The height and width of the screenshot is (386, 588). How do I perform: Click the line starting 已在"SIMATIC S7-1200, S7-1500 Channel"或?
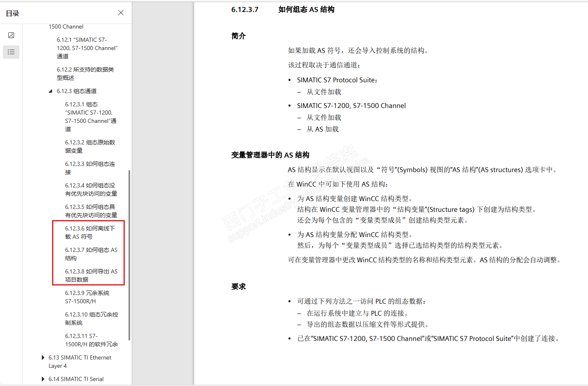pyautogui.click(x=429, y=338)
